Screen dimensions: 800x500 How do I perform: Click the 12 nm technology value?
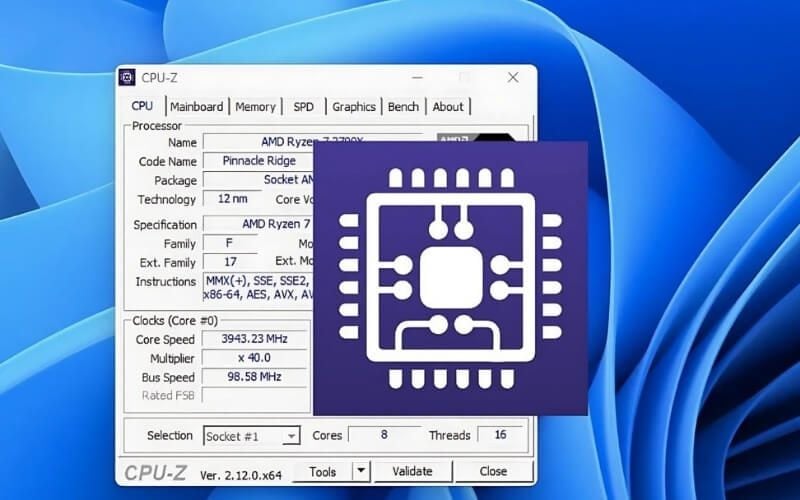232,199
